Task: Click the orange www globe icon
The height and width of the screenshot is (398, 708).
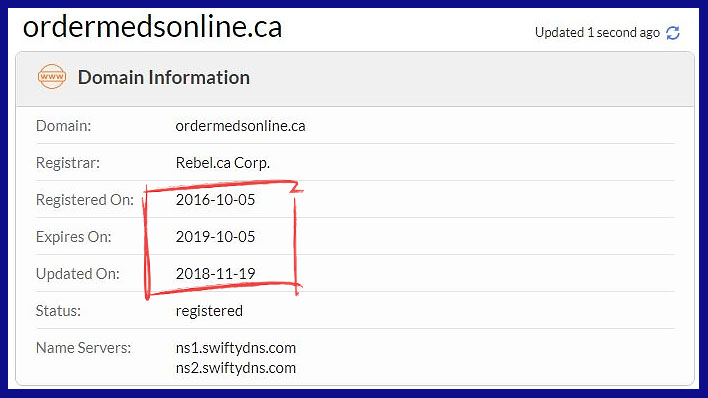Action: [52, 76]
